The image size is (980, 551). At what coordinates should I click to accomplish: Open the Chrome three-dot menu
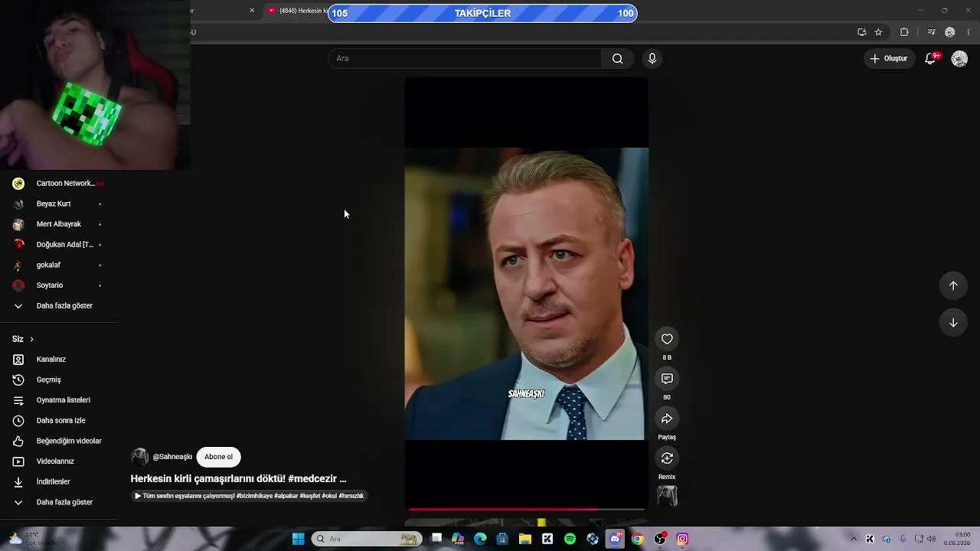coord(969,32)
